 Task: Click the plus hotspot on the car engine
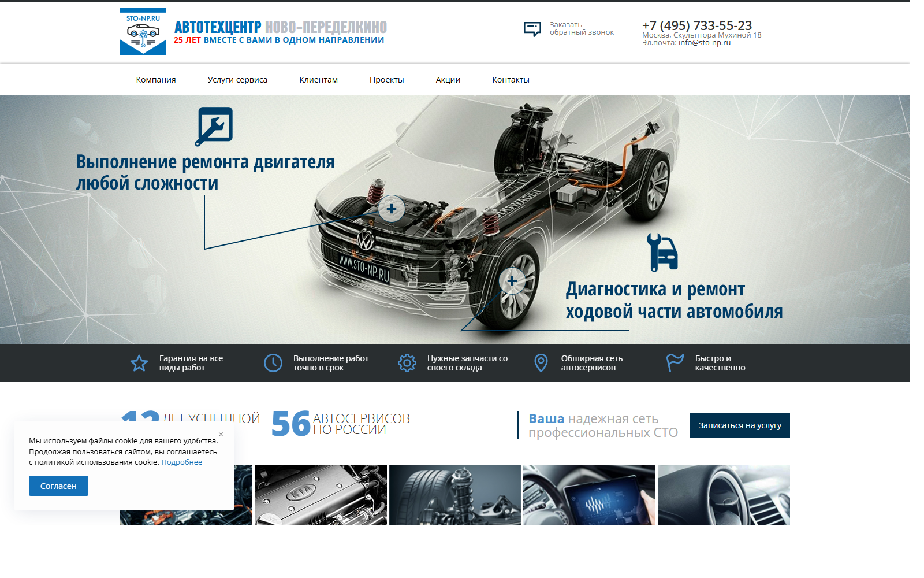(x=392, y=209)
